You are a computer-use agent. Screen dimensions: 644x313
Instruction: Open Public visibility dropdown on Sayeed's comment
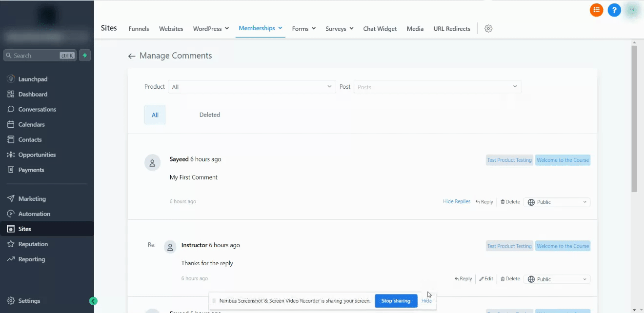click(x=557, y=202)
